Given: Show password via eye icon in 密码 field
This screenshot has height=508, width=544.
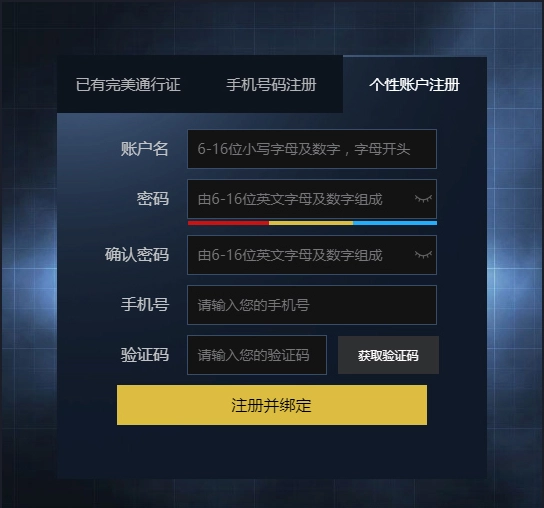Looking at the screenshot, I should [423, 198].
